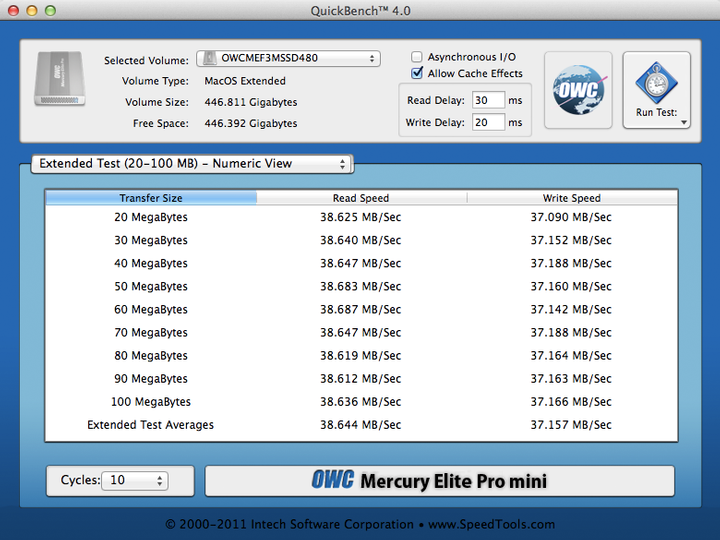Click the Run Test stopwatch icon
This screenshot has width=720, height=540.
(x=657, y=82)
